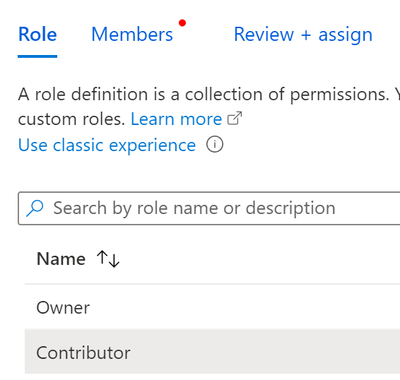Click the search placeholder text
The width and height of the screenshot is (400, 380).
pyautogui.click(x=194, y=208)
